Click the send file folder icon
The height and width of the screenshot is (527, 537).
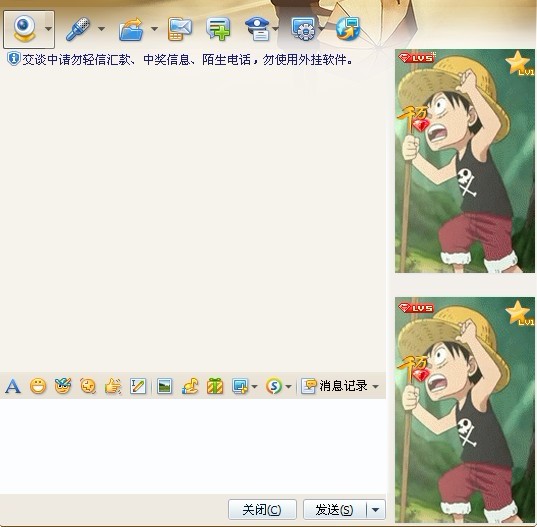pyautogui.click(x=130, y=29)
